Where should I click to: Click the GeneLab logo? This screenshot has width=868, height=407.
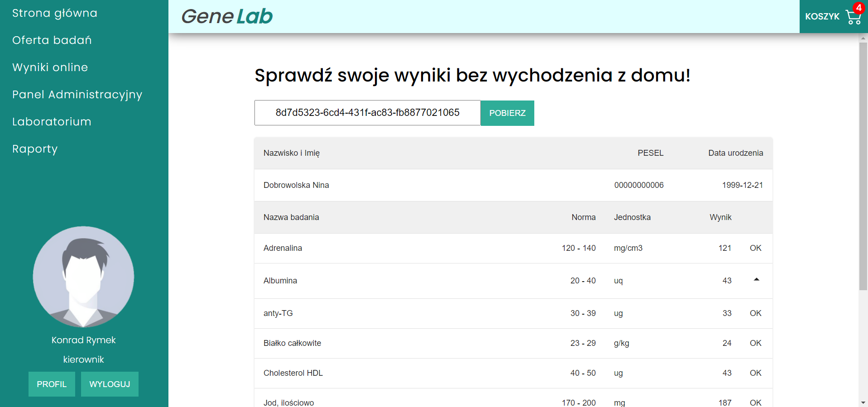tap(227, 17)
